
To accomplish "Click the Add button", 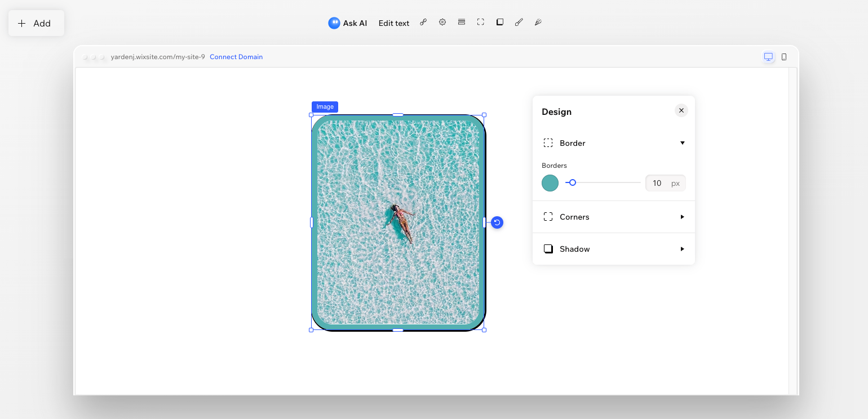I will [36, 23].
